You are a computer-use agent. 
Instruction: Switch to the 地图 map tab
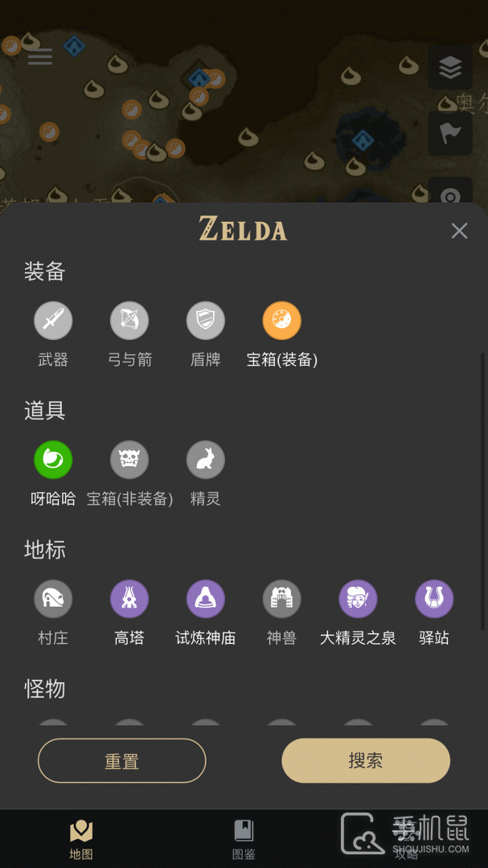tap(81, 839)
